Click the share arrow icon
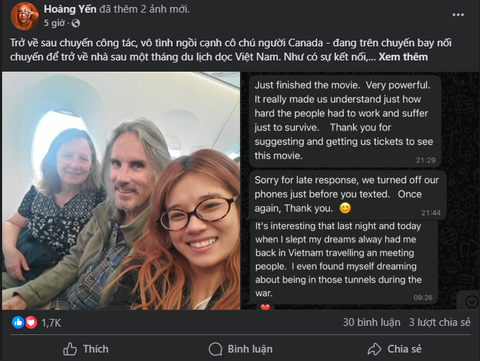 [x=375, y=349]
